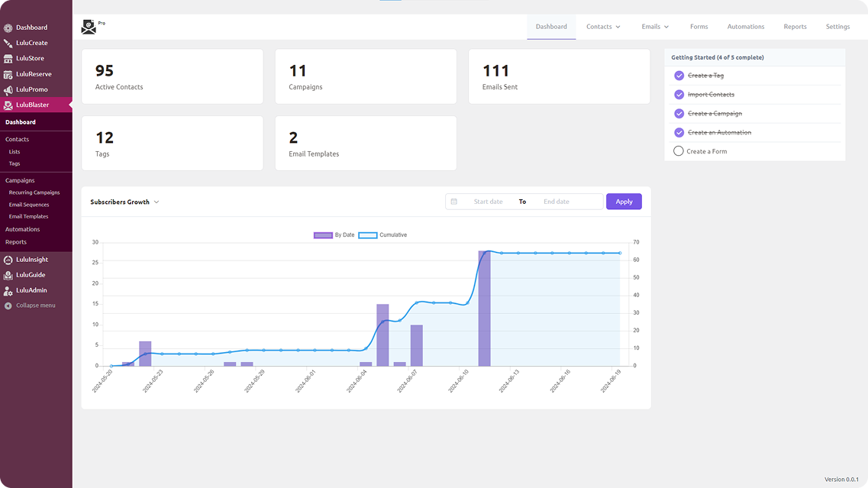Check the Create a Form circle

tap(678, 150)
